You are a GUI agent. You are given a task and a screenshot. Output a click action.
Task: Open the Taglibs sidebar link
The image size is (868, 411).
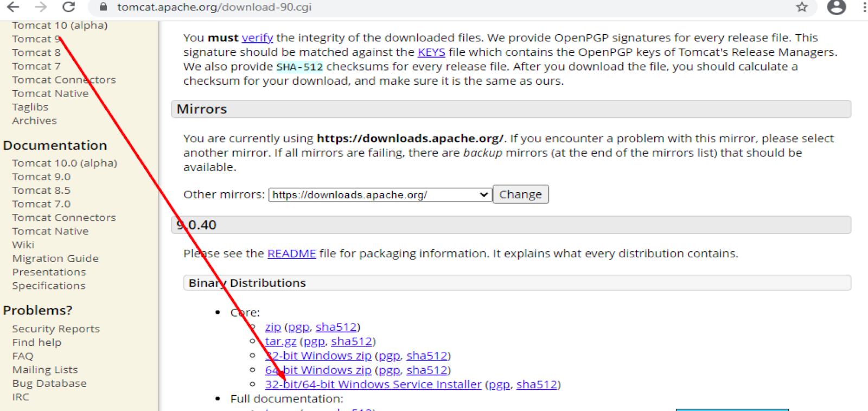pyautogui.click(x=30, y=107)
